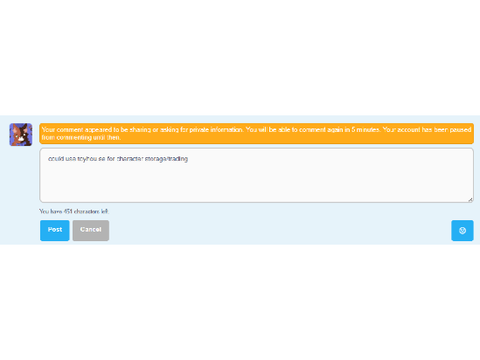Click the orange warning banner
Viewport: 480px width, 360px height.
pos(256,133)
